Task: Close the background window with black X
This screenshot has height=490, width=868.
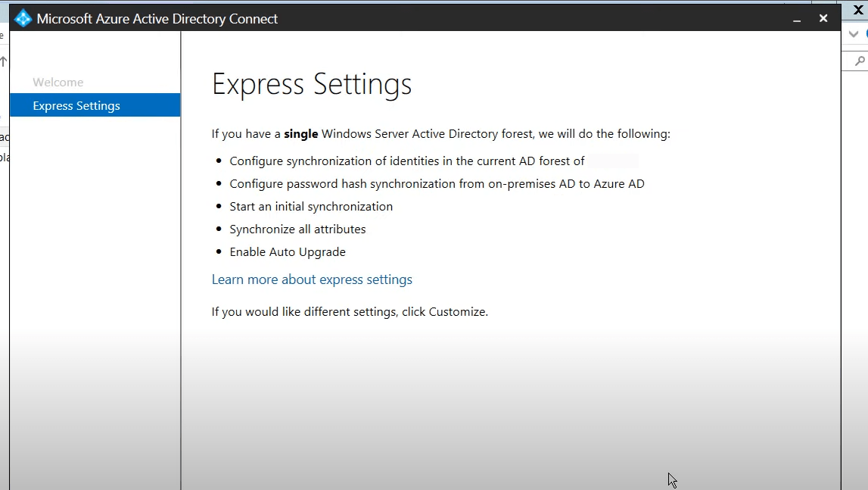Action: pyautogui.click(x=859, y=10)
